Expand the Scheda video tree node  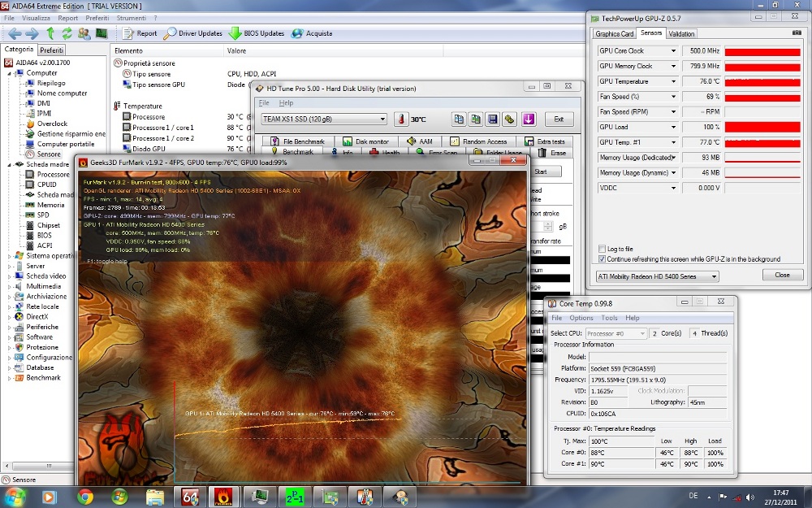point(9,276)
